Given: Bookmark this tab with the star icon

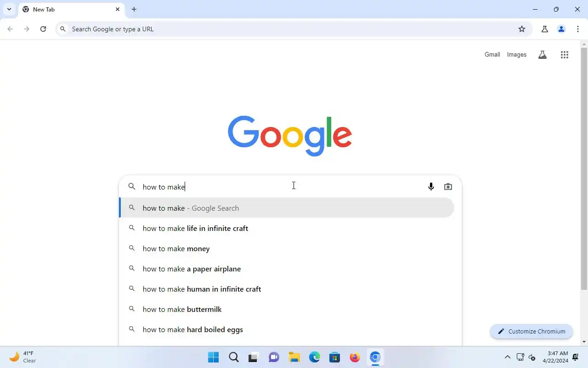Looking at the screenshot, I should coord(522,29).
